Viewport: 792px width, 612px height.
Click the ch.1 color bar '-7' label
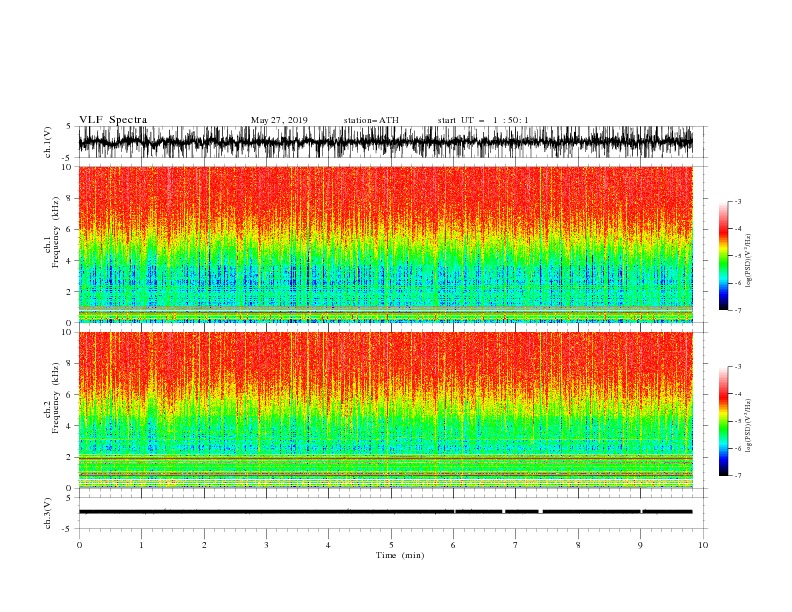(737, 310)
